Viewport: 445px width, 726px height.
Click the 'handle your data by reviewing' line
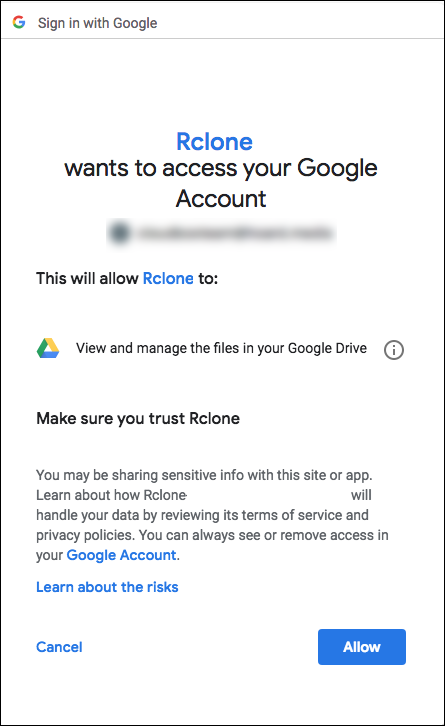pyautogui.click(x=202, y=515)
